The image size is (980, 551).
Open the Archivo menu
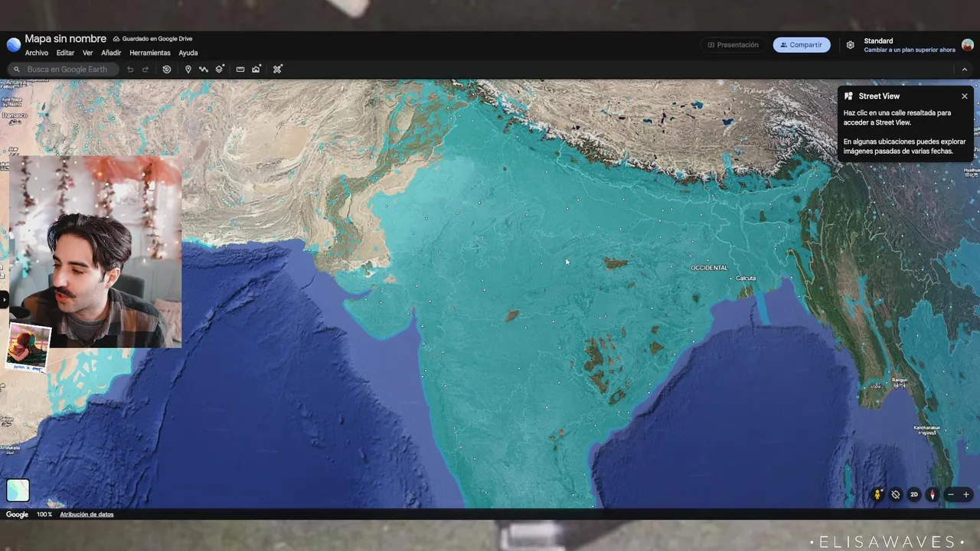(37, 53)
